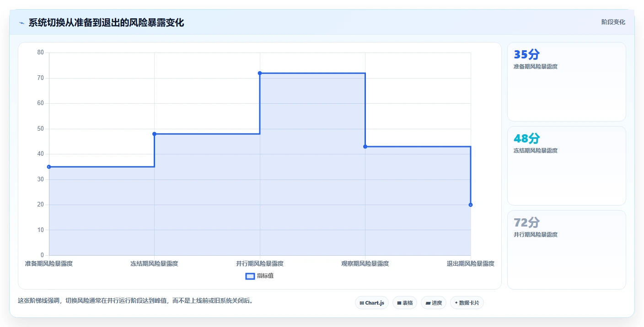Click the 观察期风险暴露度 data point at 43
This screenshot has width=644, height=327.
click(x=365, y=147)
